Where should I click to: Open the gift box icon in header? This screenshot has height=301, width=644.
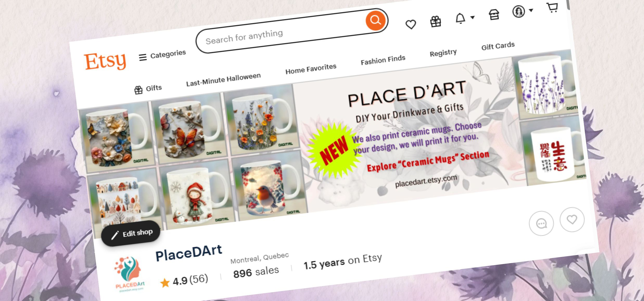click(x=436, y=21)
